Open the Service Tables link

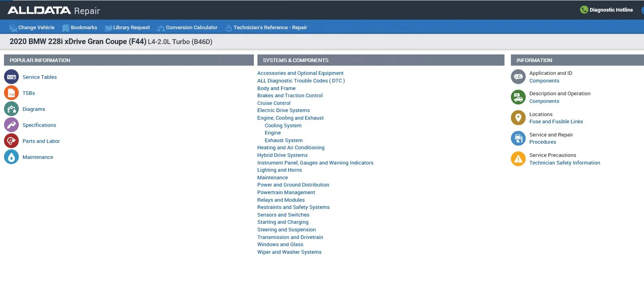[40, 77]
